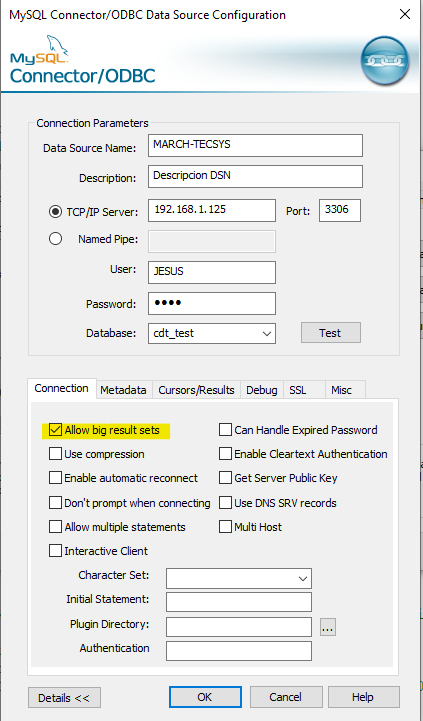Enable automatic reconnect option

[x=55, y=478]
